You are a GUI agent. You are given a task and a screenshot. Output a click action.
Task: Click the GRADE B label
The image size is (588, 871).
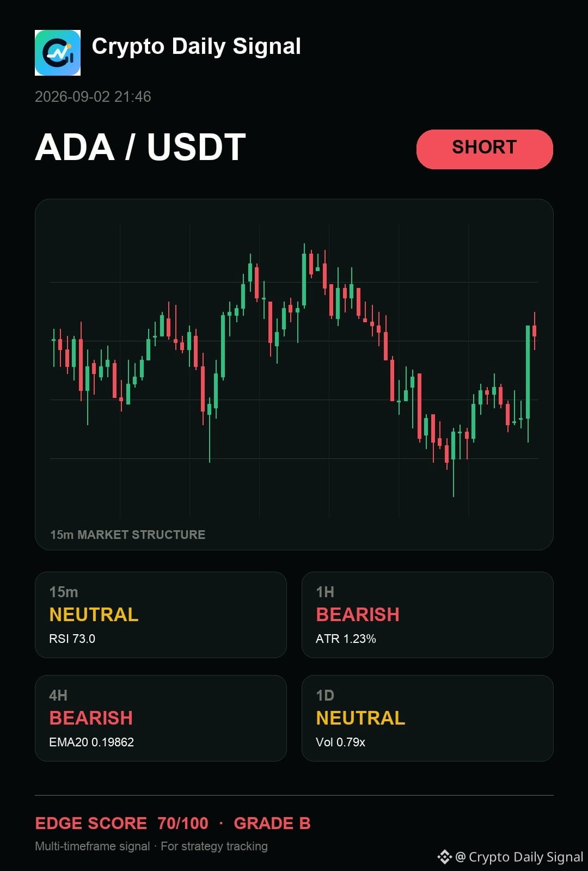[272, 823]
